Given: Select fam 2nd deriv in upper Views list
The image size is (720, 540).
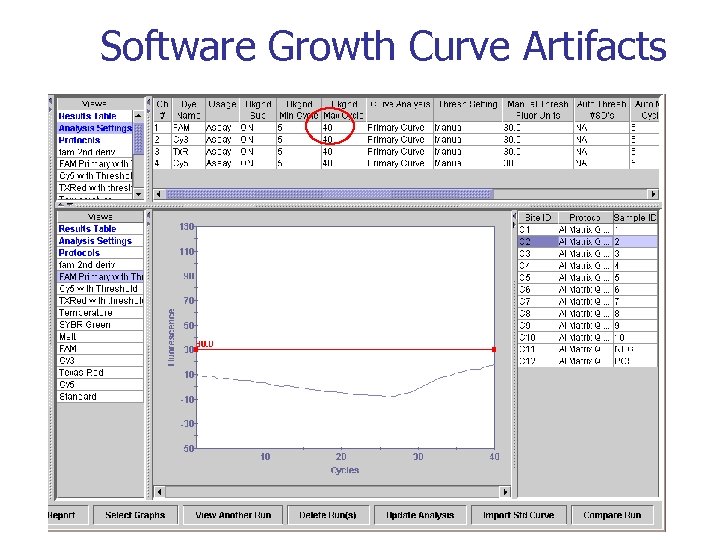Looking at the screenshot, I should tap(95, 152).
